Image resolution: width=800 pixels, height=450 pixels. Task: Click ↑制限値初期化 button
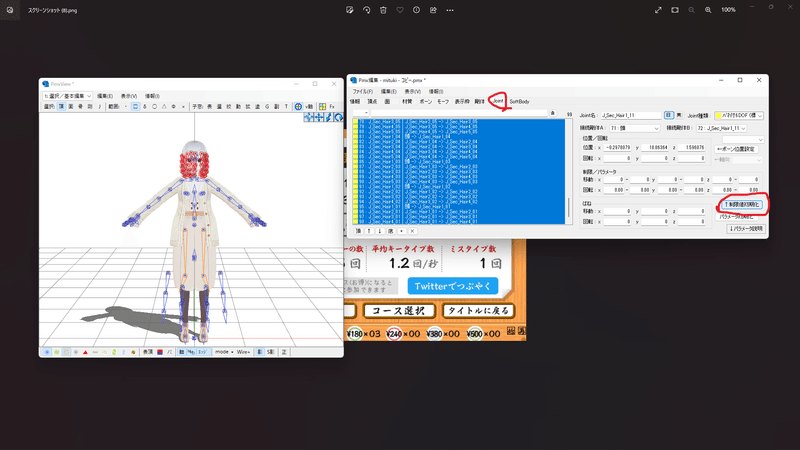click(x=742, y=204)
